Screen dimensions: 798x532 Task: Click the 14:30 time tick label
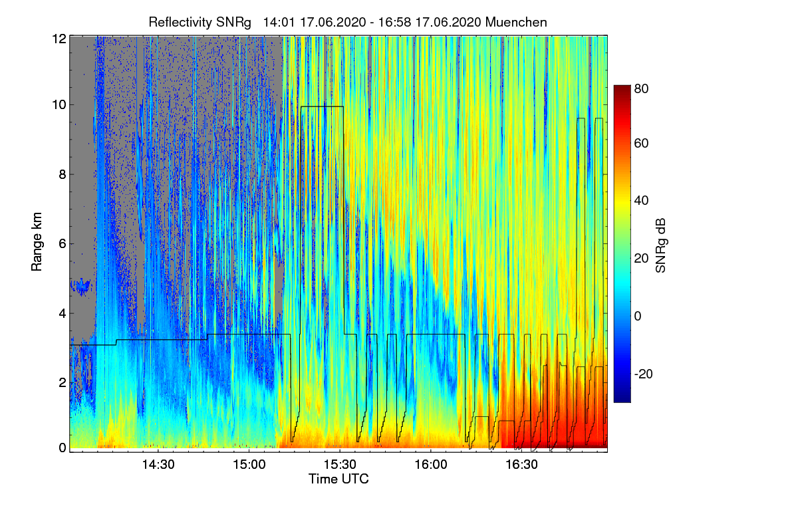(158, 464)
